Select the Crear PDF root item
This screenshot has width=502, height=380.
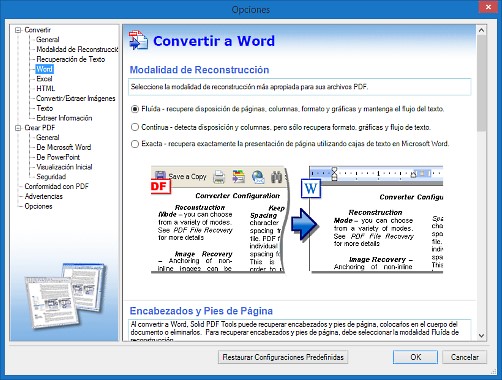click(x=40, y=128)
